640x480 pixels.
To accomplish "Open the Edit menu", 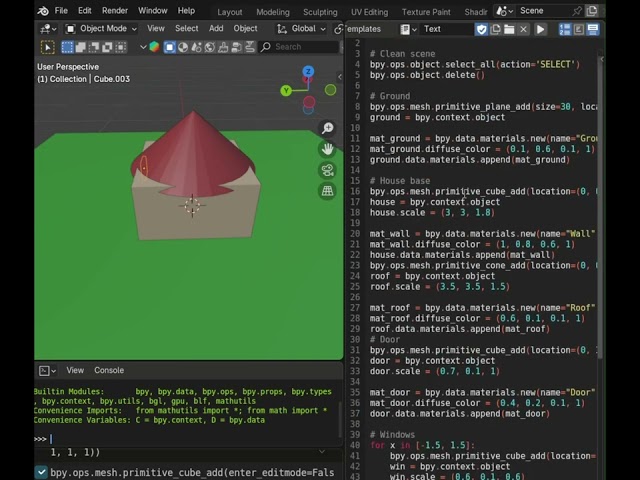I will click(x=84, y=11).
